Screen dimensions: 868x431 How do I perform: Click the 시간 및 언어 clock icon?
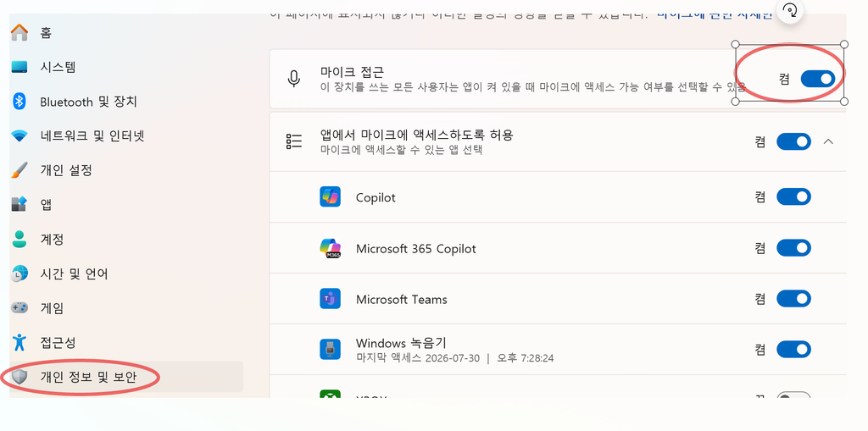tap(19, 274)
